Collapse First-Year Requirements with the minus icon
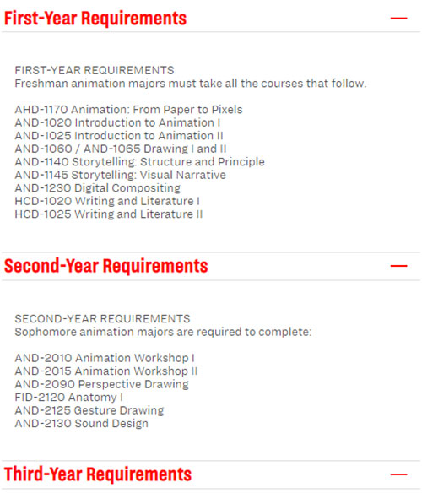This screenshot has width=422, height=504. [398, 19]
